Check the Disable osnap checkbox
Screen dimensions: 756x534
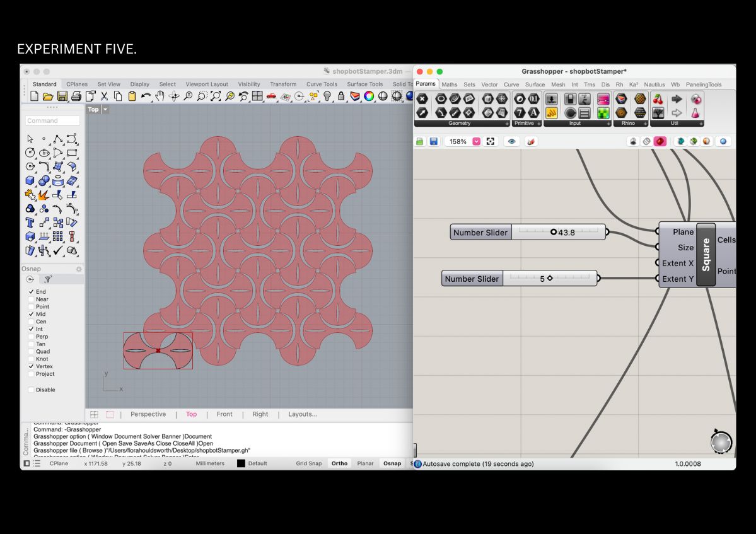pyautogui.click(x=32, y=390)
